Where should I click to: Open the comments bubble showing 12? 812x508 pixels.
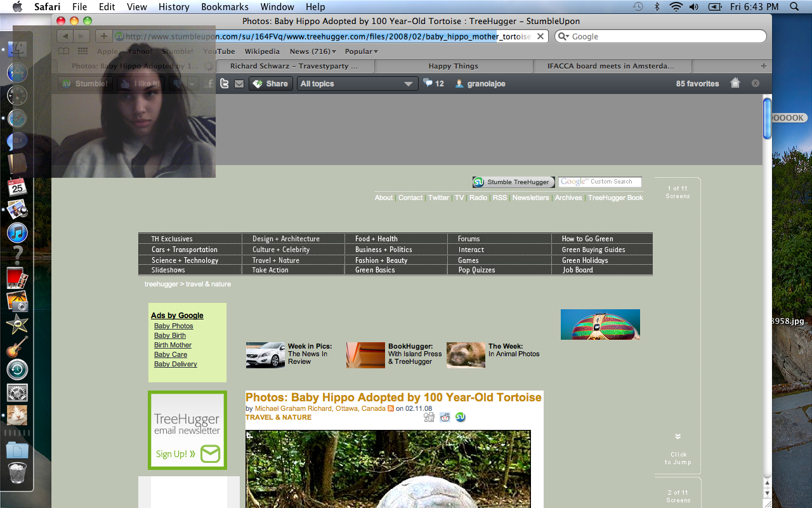point(433,83)
